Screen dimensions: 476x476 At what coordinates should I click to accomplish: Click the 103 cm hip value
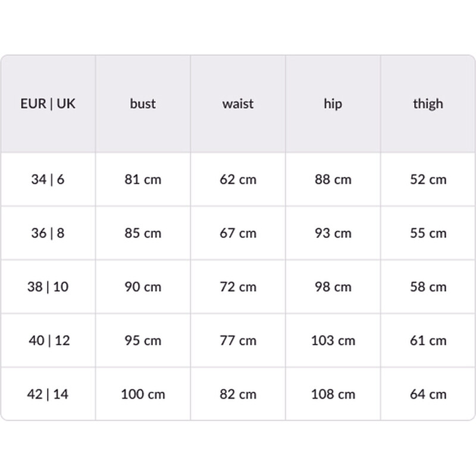coord(333,340)
